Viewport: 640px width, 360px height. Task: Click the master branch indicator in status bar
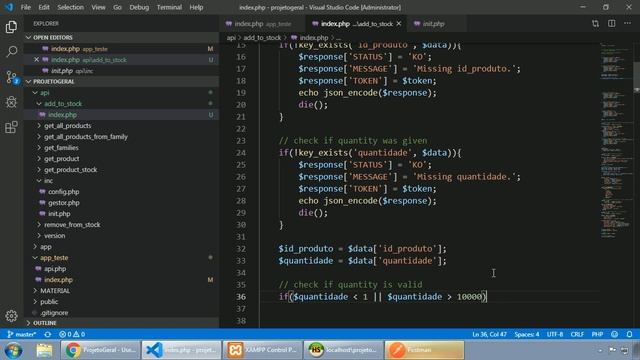pos(22,334)
